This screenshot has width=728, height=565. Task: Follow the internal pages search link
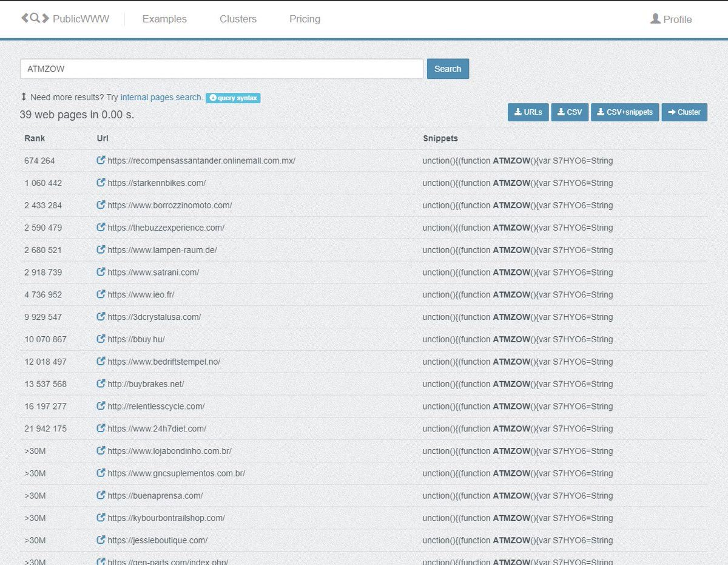coord(161,97)
